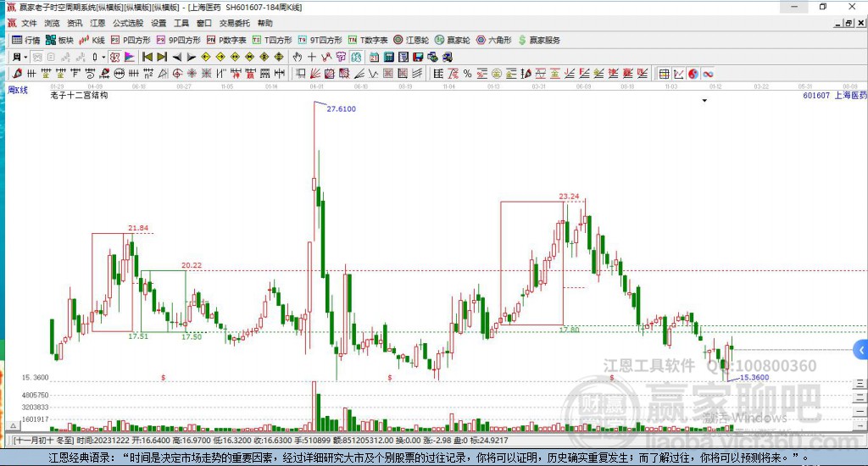This screenshot has width=868, height=466.
Task: Jump to first bar with skip-to-start icon
Action: [x=147, y=57]
